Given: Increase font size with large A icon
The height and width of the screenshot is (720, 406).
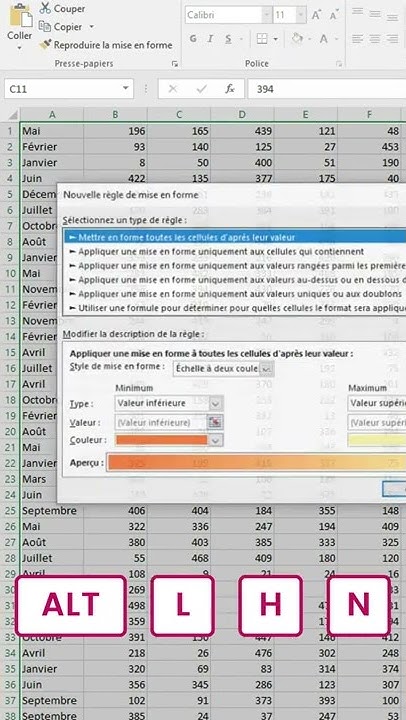Looking at the screenshot, I should pyautogui.click(x=316, y=15).
